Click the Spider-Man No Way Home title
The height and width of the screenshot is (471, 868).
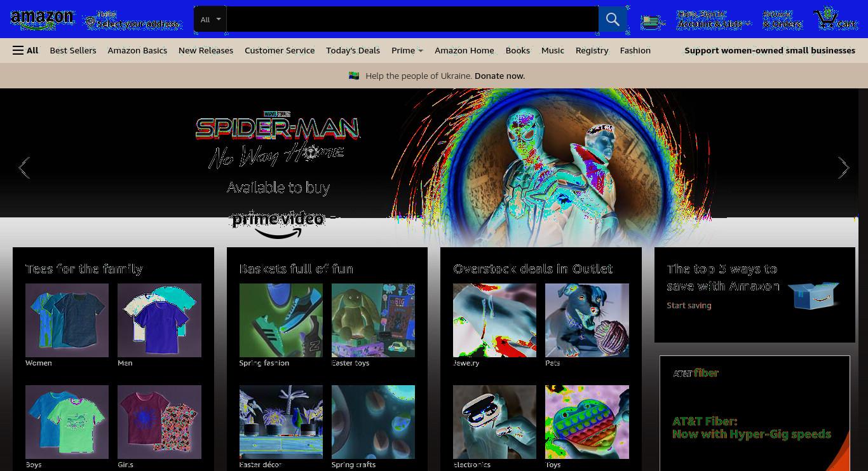pyautogui.click(x=278, y=140)
